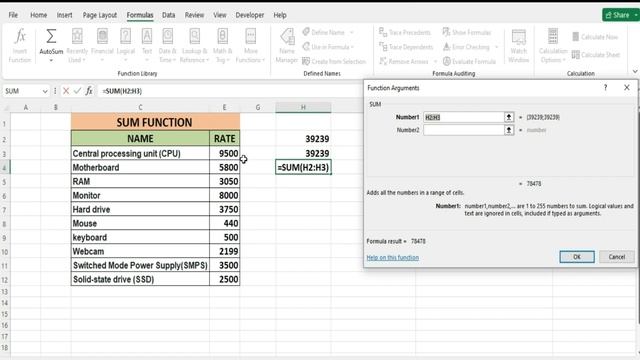Screen dimensions: 640x360
Task: Collapse dialog via Number2 range selector
Action: point(509,130)
